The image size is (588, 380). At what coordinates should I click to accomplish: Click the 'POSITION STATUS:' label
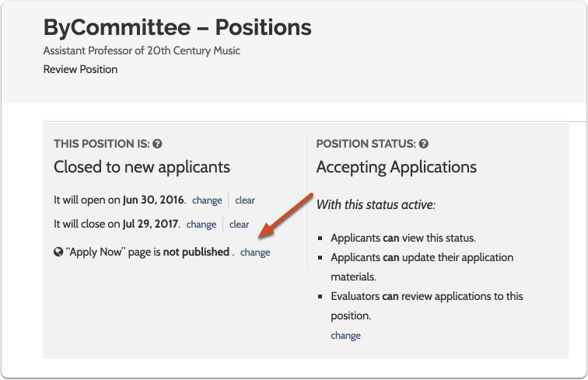click(x=366, y=144)
